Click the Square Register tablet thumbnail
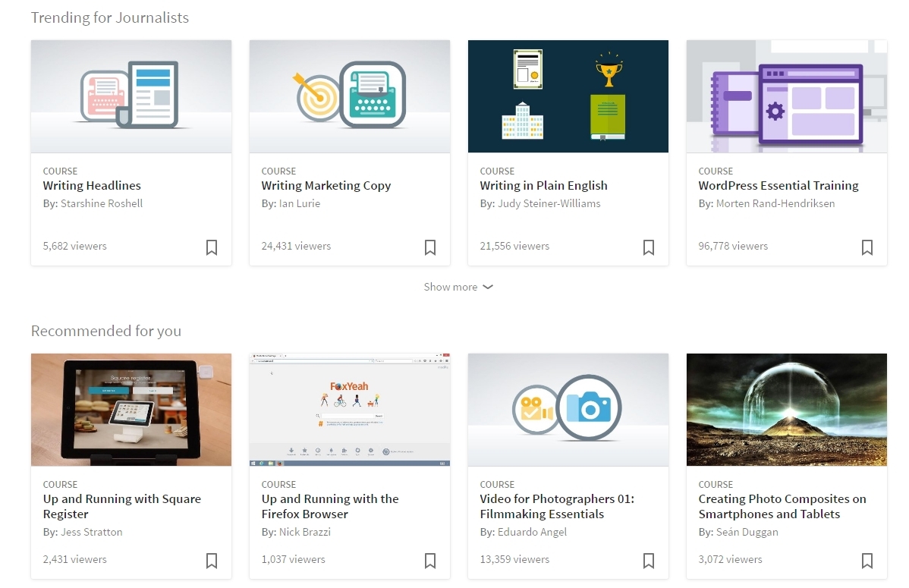The width and height of the screenshot is (909, 588). pos(131,410)
